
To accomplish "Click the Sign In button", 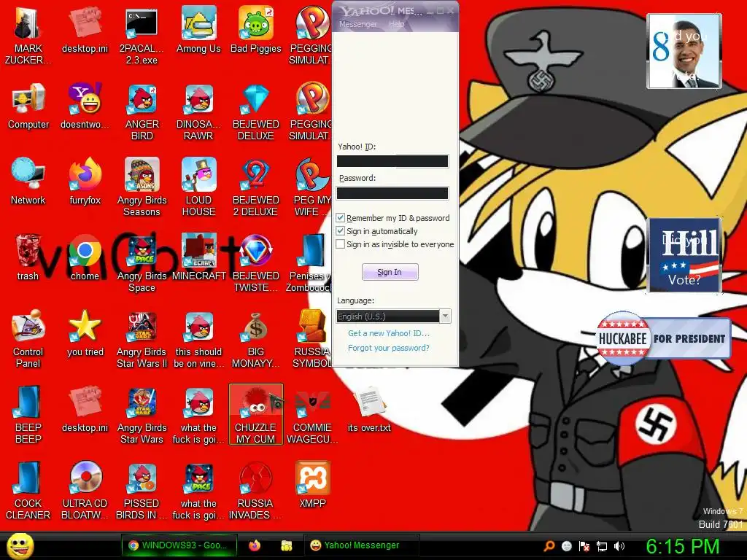I will point(390,272).
